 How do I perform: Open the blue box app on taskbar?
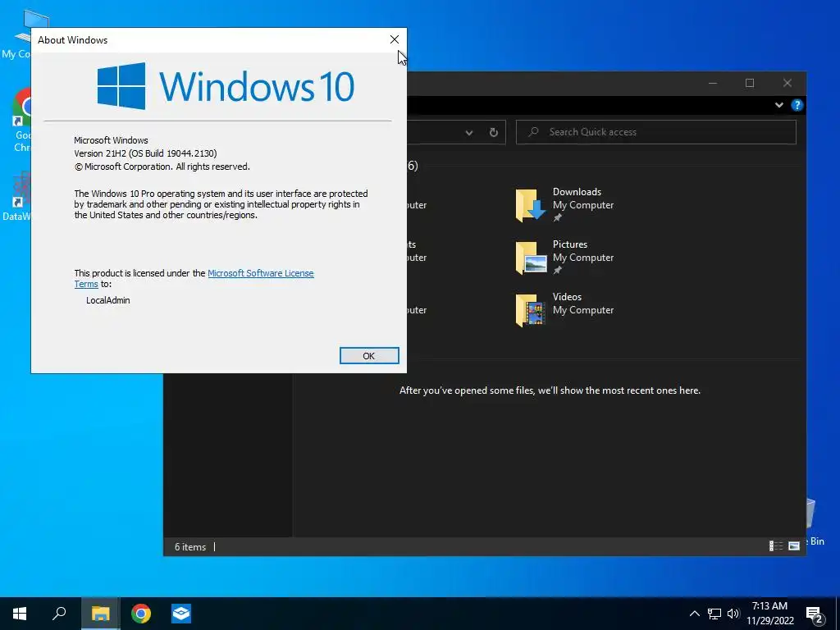tap(181, 614)
